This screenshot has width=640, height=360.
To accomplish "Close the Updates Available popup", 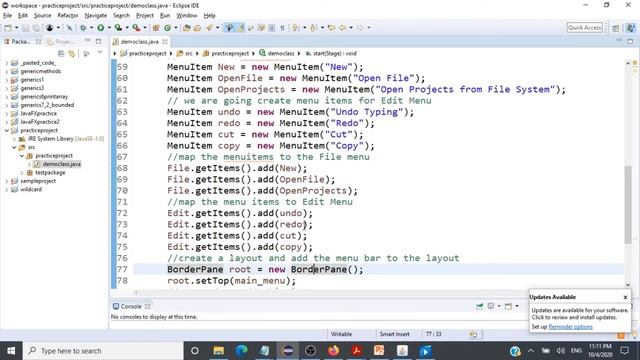I will [625, 297].
